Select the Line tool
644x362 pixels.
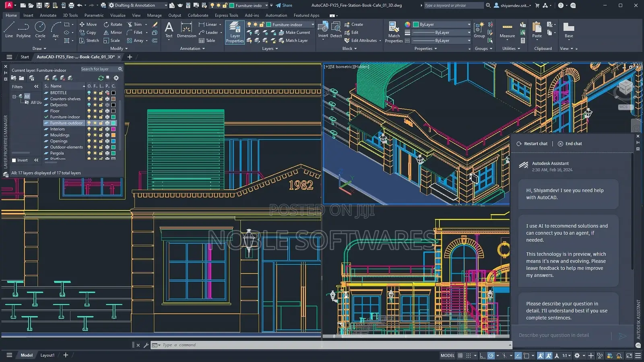click(9, 30)
